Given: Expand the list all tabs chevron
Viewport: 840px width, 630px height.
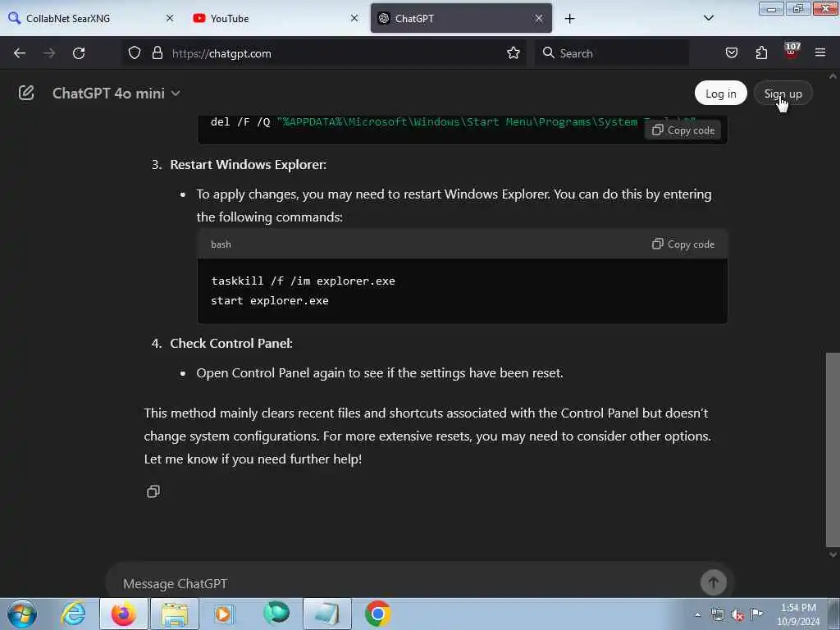Looking at the screenshot, I should [708, 18].
